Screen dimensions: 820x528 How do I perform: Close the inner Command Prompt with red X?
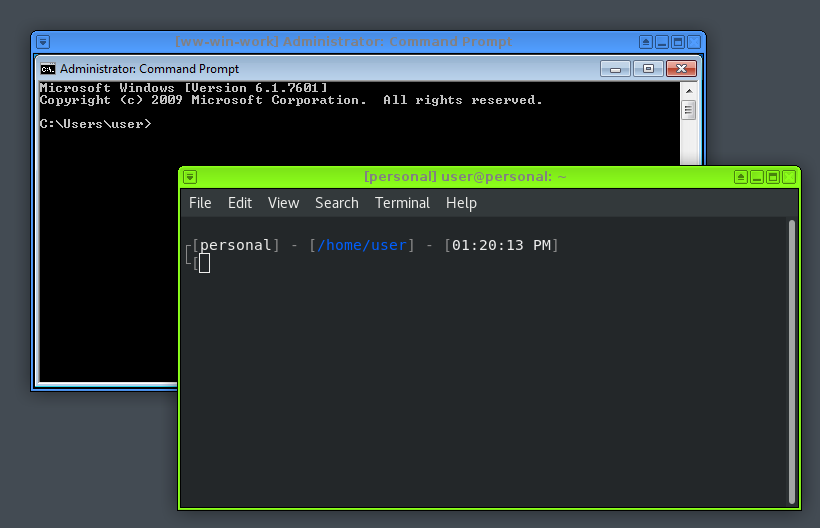(x=681, y=69)
